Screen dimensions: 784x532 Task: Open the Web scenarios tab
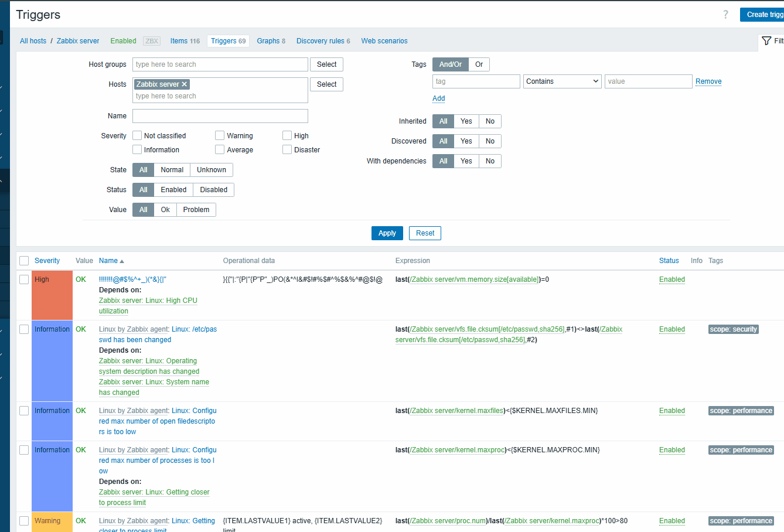tap(384, 41)
